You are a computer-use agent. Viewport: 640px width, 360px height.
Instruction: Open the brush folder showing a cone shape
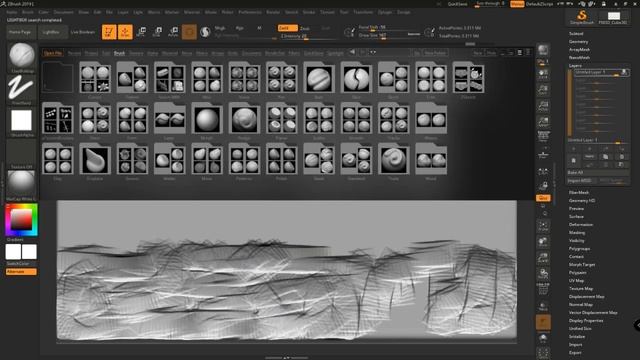click(95, 160)
